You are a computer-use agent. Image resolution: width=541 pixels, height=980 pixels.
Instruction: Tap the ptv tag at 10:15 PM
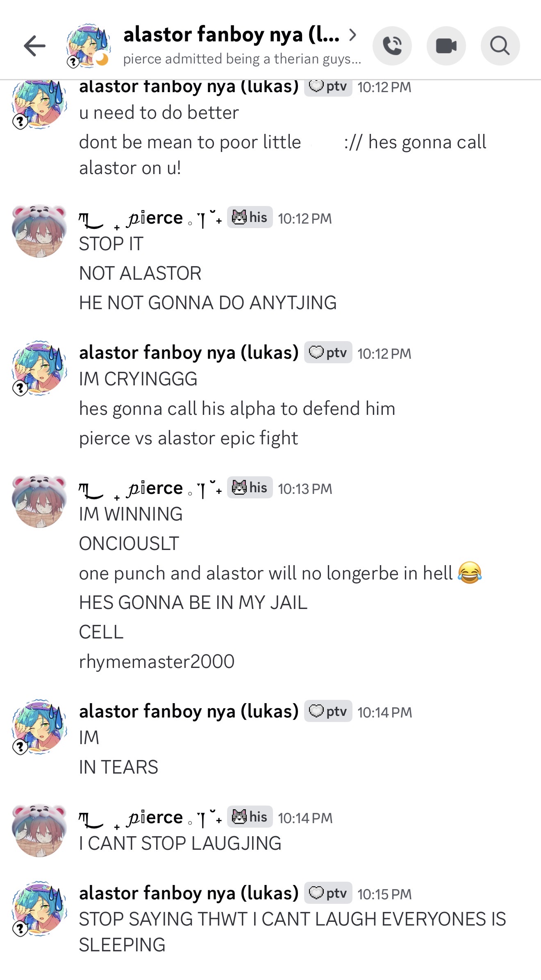click(328, 893)
